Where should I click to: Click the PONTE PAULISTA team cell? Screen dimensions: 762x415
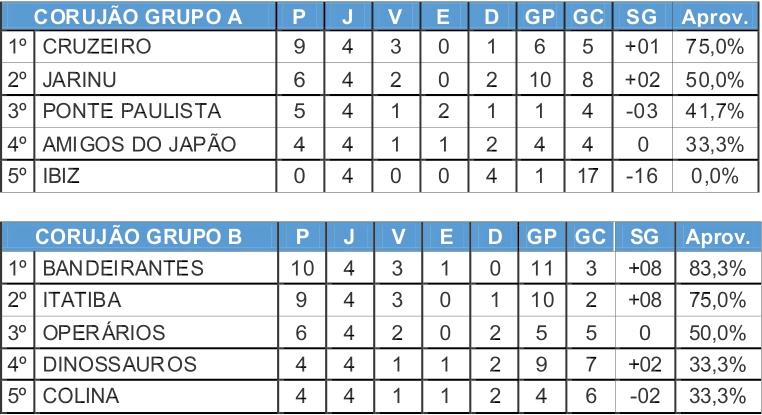155,111
